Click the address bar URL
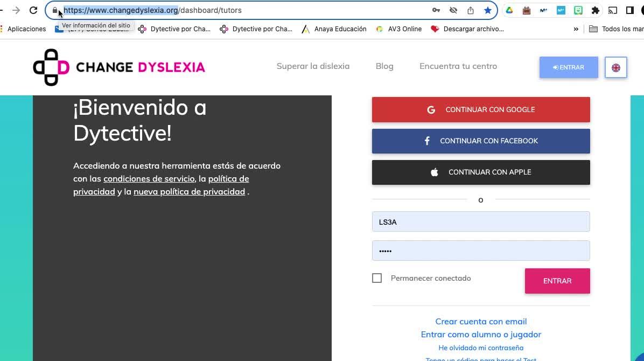The image size is (644, 361). 152,10
